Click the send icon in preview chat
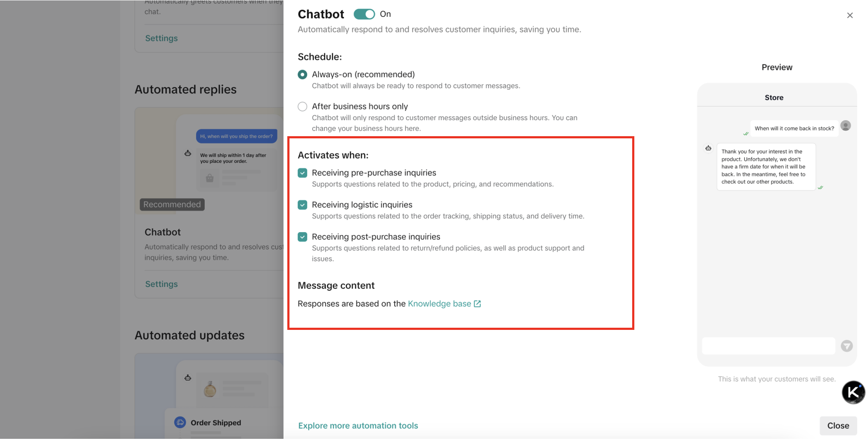The width and height of the screenshot is (868, 441). 846,346
